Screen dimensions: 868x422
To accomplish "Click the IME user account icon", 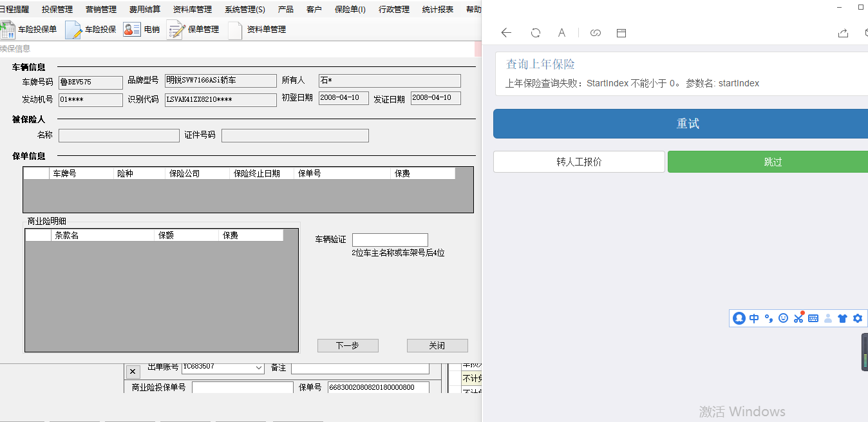I will (x=828, y=318).
